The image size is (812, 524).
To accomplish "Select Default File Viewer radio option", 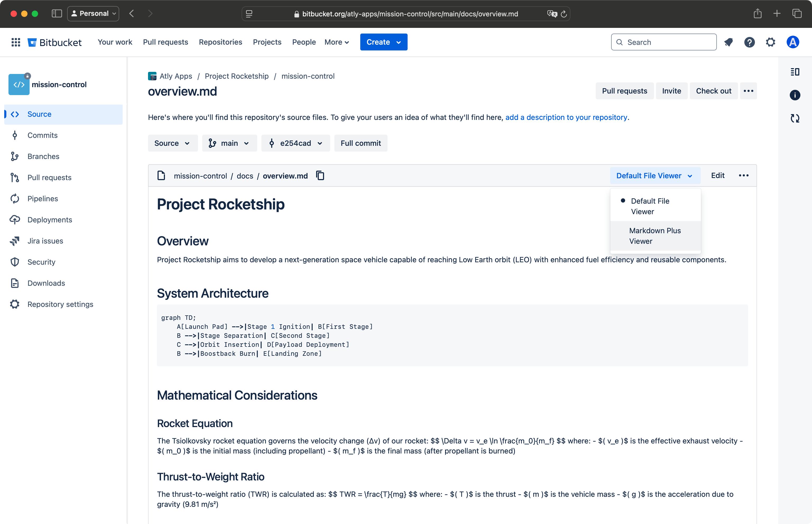I will (650, 206).
